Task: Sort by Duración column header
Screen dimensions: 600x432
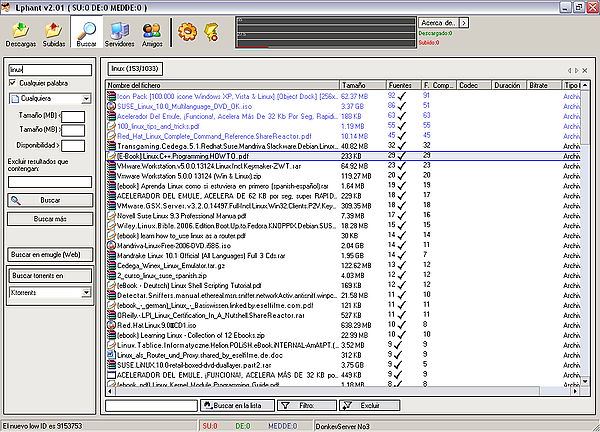Action: (509, 85)
